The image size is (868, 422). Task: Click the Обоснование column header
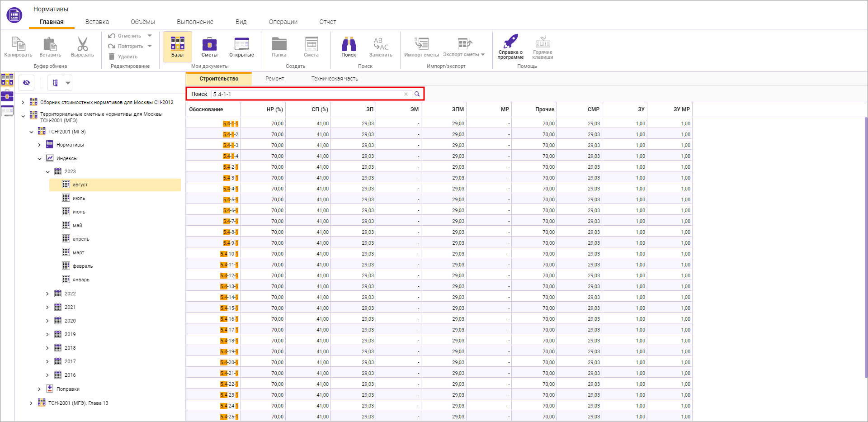coord(206,109)
